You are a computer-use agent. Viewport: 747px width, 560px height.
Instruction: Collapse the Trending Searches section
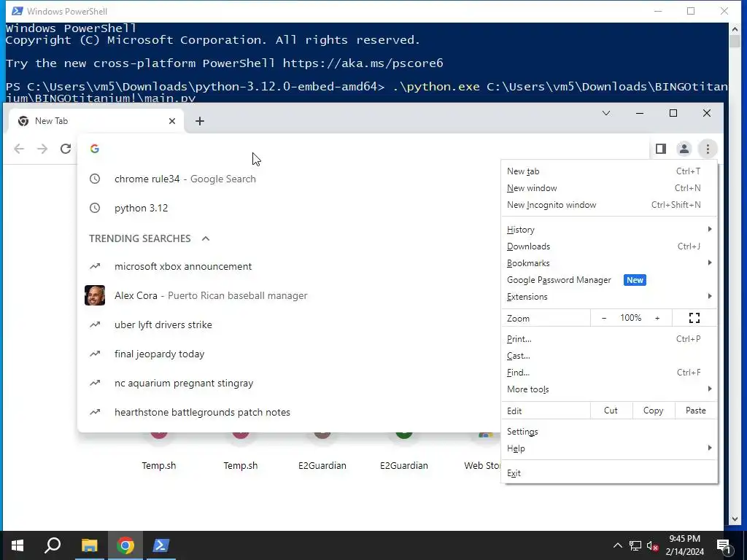(x=205, y=238)
